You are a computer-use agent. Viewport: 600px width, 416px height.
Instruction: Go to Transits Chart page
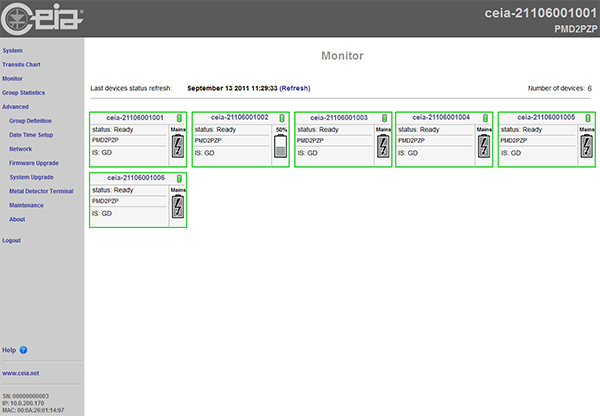click(21, 65)
